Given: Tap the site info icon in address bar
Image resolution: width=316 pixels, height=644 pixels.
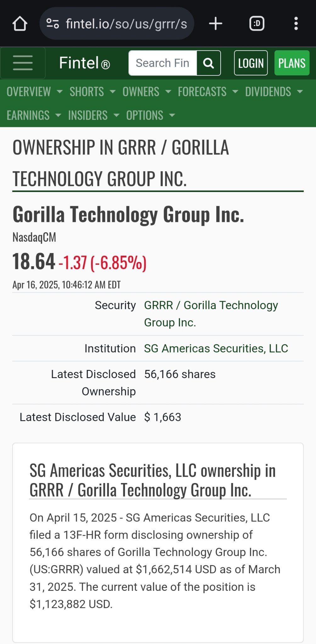Looking at the screenshot, I should coord(53,24).
